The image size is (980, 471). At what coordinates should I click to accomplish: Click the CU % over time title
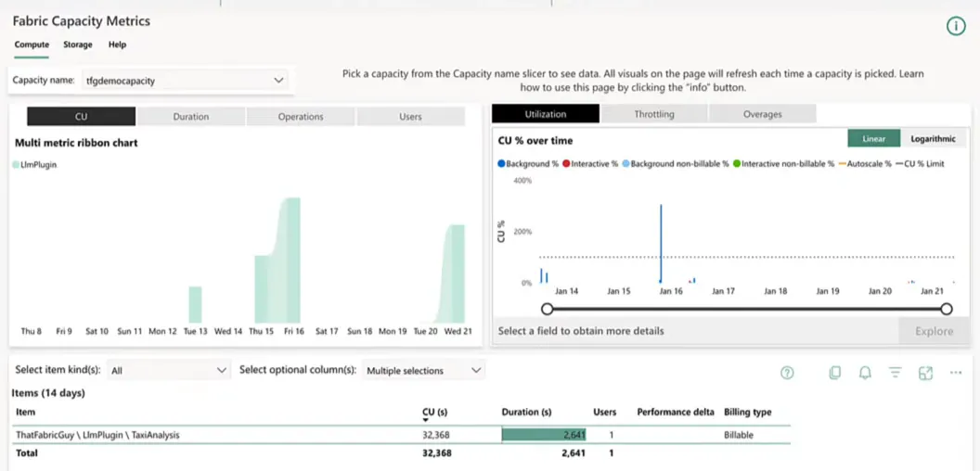pyautogui.click(x=535, y=141)
